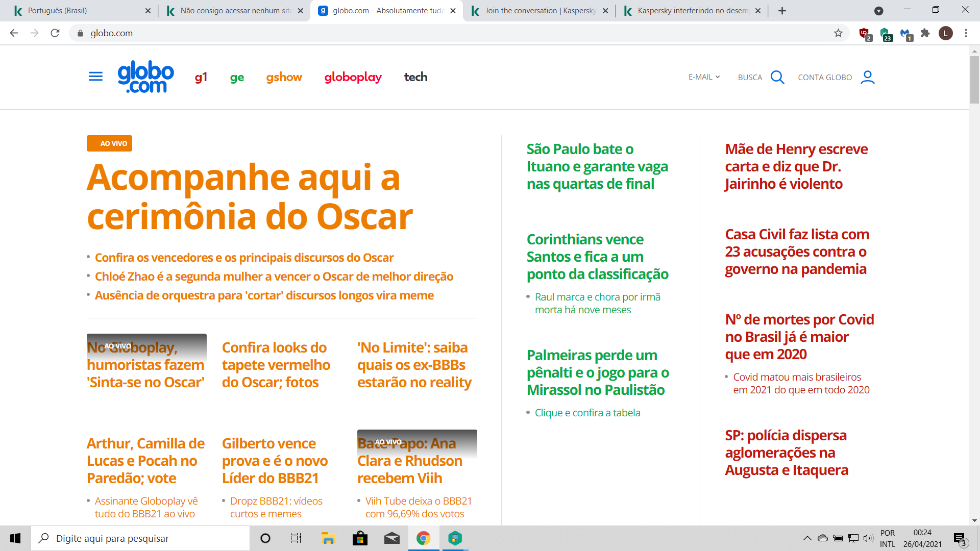
Task: Open the globo.com hamburger menu
Action: [95, 77]
